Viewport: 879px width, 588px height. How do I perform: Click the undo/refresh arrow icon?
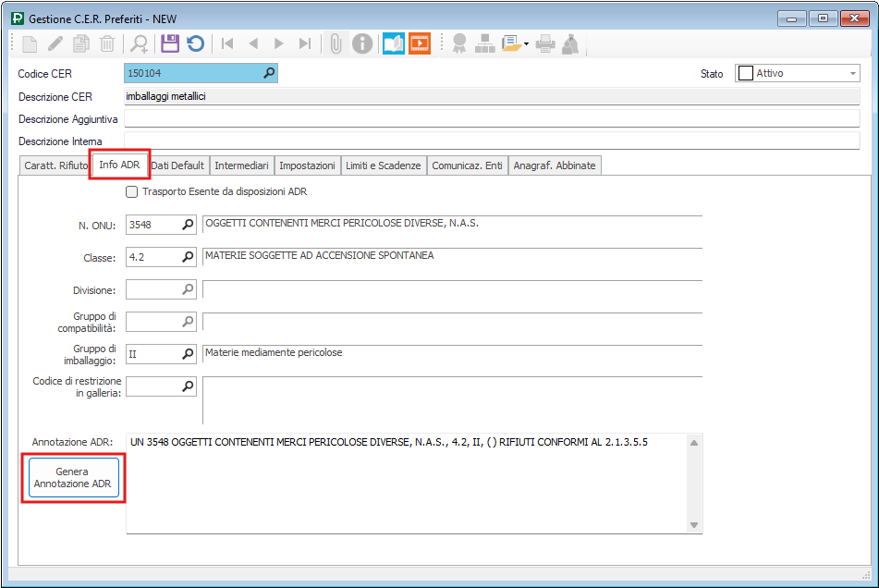pos(195,43)
